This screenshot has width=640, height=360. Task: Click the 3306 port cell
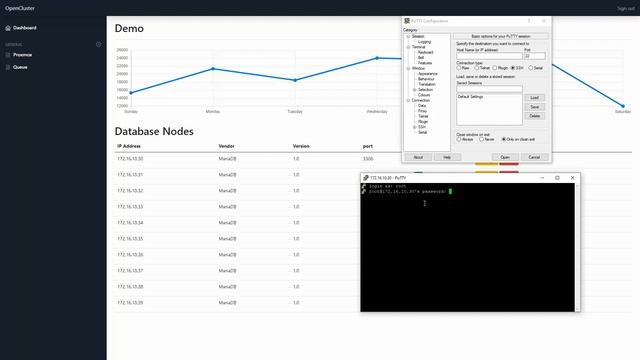click(368, 159)
